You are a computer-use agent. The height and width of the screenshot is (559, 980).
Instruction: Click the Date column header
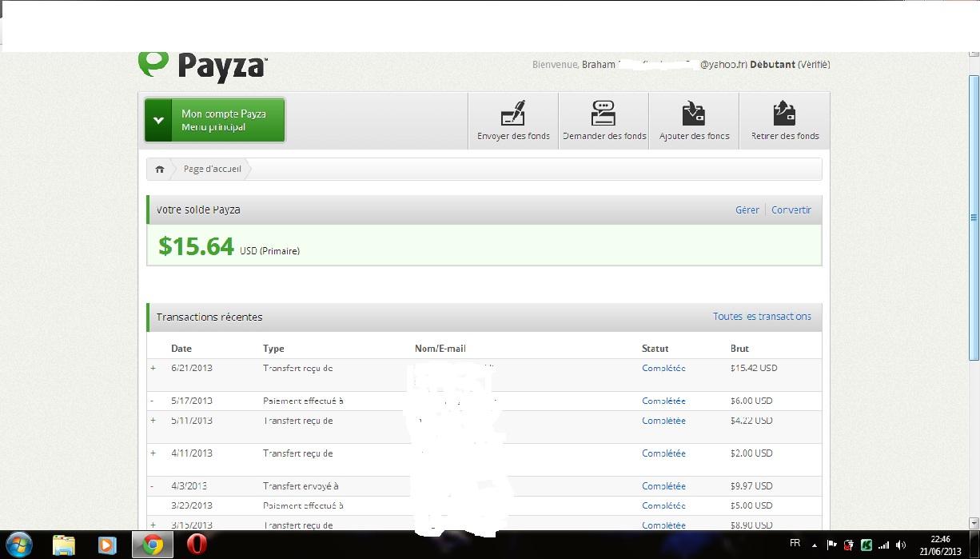[x=181, y=348]
